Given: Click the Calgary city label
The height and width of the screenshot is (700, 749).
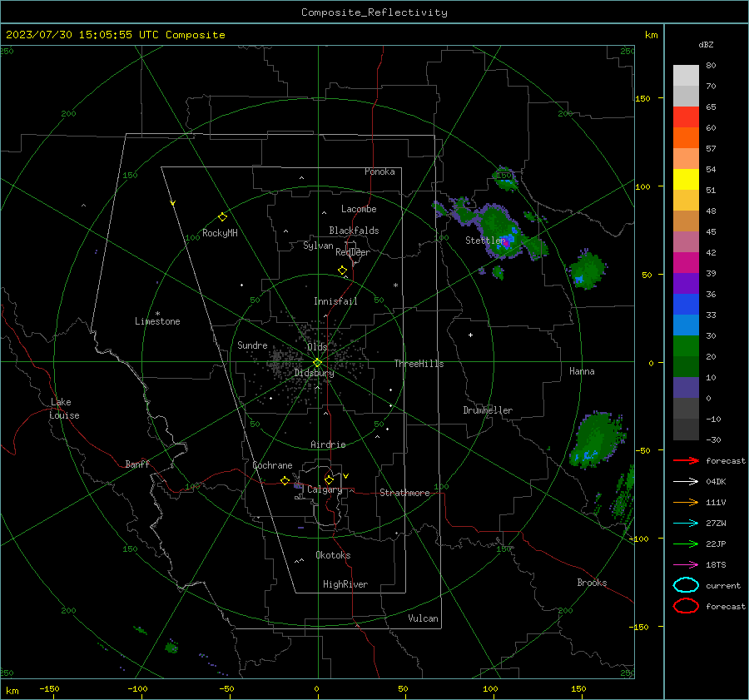Looking at the screenshot, I should [x=325, y=489].
